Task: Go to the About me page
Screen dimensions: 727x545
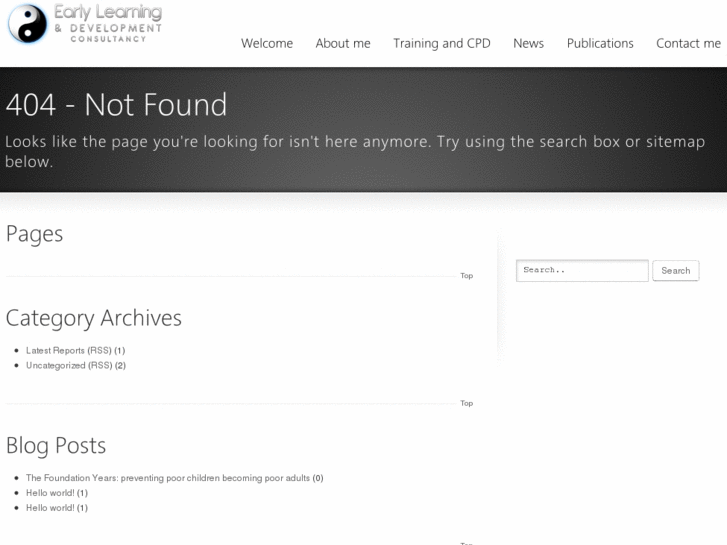Action: [343, 43]
